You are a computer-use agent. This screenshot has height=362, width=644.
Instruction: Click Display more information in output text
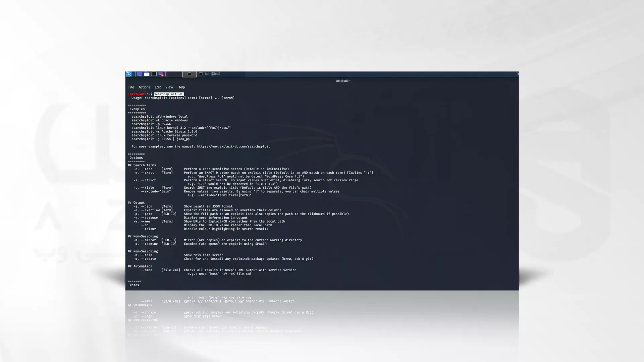pos(216,218)
